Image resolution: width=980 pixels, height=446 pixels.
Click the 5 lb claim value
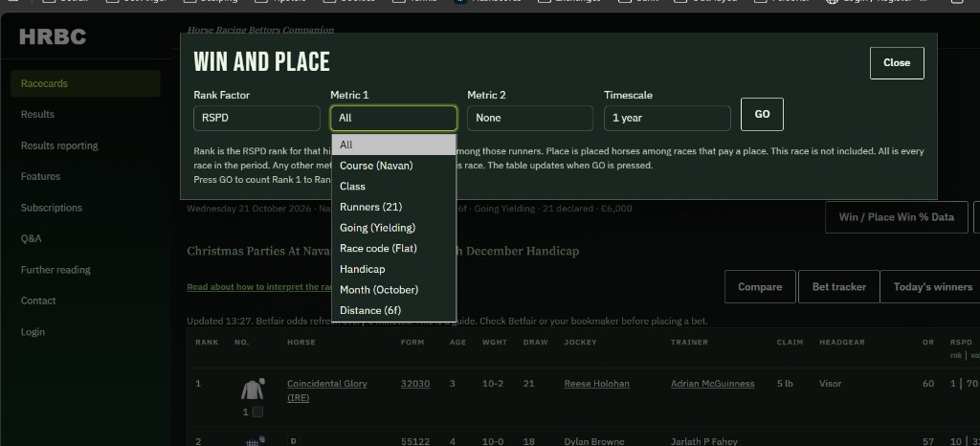coord(785,384)
